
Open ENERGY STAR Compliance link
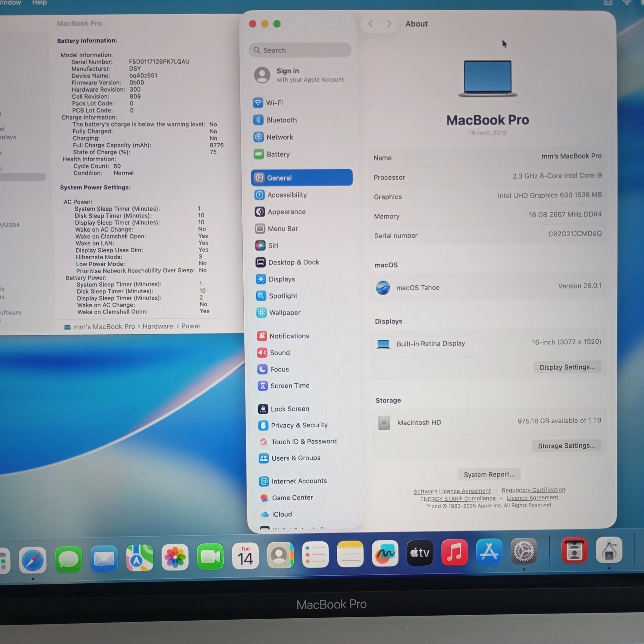click(458, 499)
